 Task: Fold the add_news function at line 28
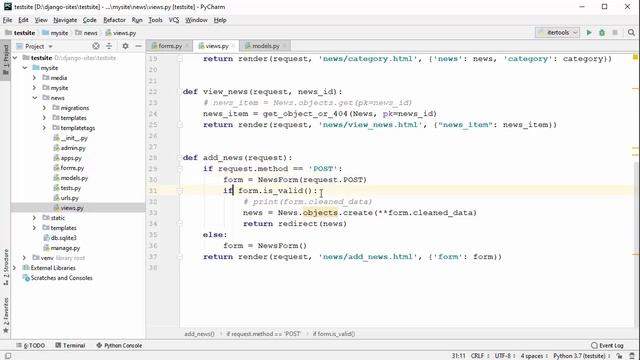click(x=180, y=158)
